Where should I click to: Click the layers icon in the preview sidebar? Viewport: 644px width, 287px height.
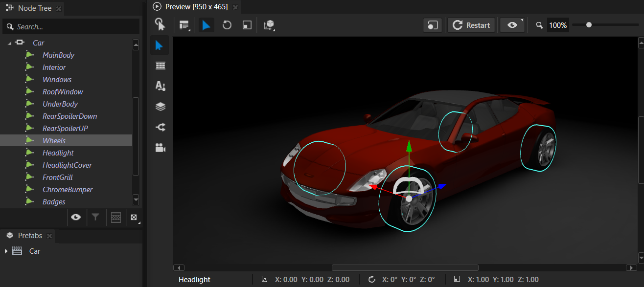pyautogui.click(x=160, y=106)
